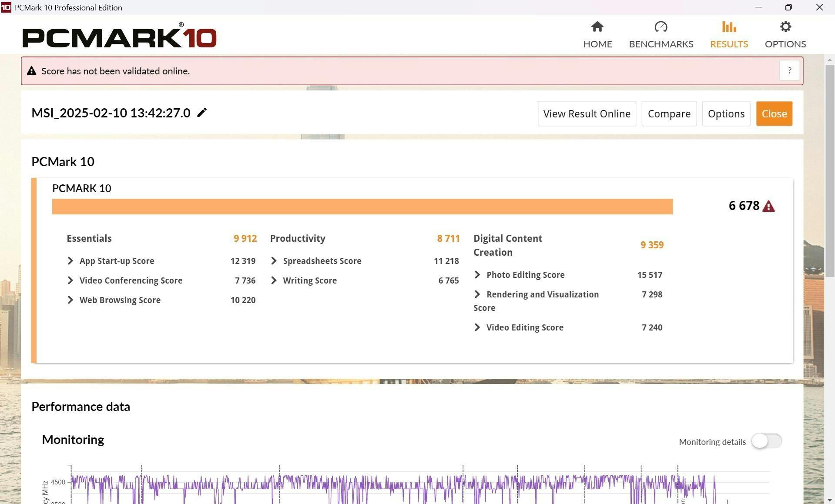Open the Options tab with gear icon
Image resolution: width=835 pixels, height=504 pixels.
click(785, 35)
